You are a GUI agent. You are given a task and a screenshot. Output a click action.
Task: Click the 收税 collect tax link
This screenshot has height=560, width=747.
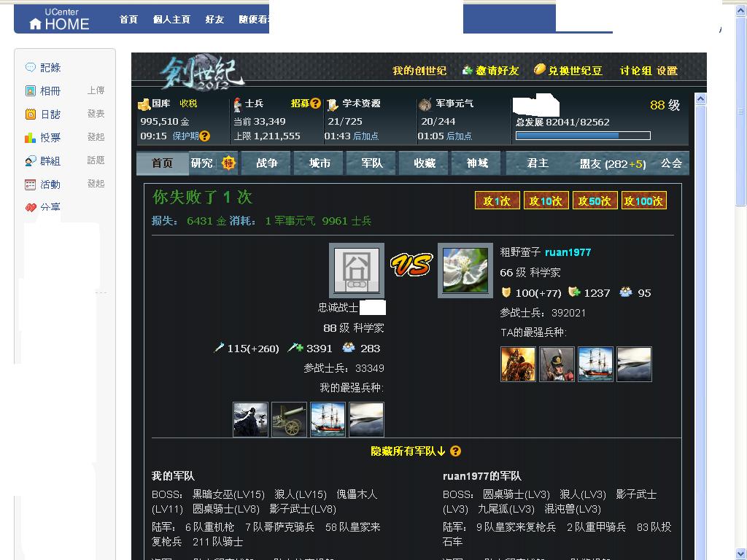point(188,104)
